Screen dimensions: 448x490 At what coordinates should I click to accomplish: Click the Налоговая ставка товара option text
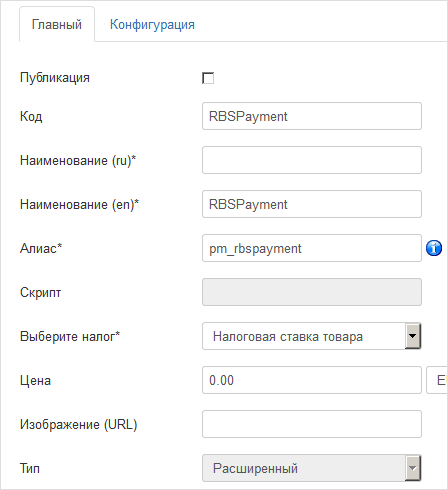pos(288,336)
